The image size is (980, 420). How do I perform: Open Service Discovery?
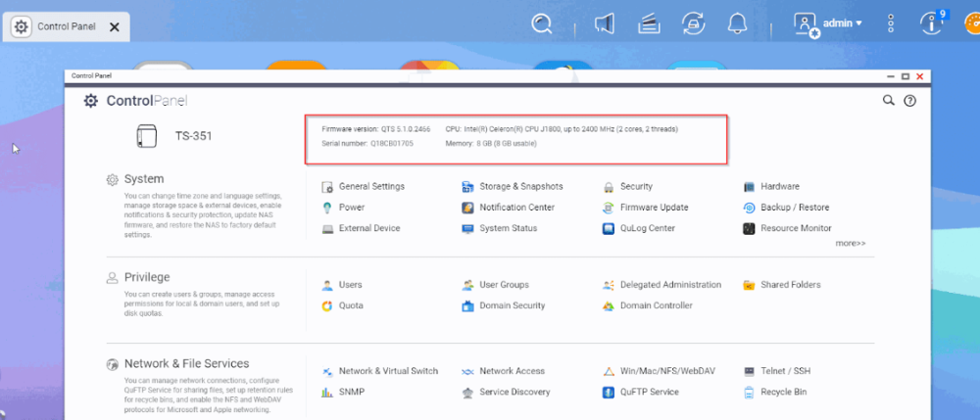coord(506,392)
